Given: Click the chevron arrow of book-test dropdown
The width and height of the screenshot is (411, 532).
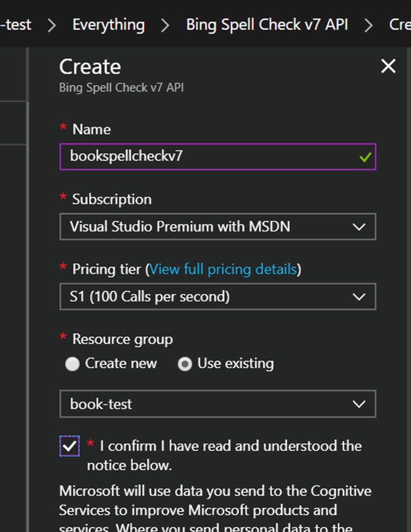Looking at the screenshot, I should [x=359, y=404].
